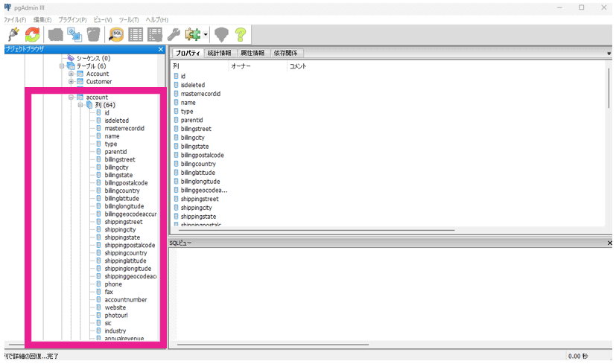The height and width of the screenshot is (364, 616).
Task: Switch to the 統計情報 tab
Action: [219, 53]
